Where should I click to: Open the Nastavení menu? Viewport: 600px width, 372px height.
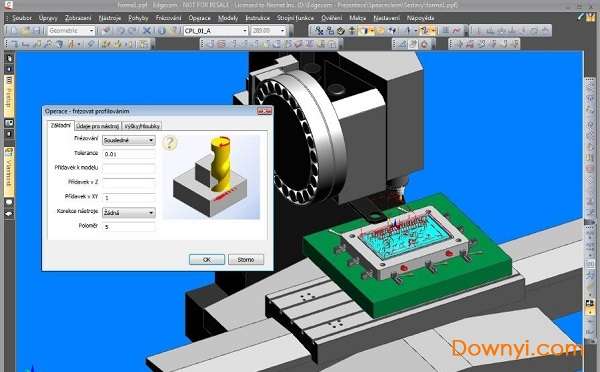click(386, 18)
